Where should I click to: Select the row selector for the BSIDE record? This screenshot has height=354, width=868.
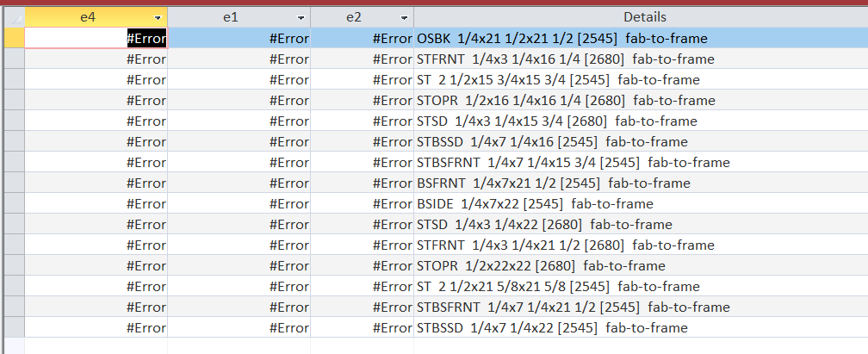click(12, 203)
